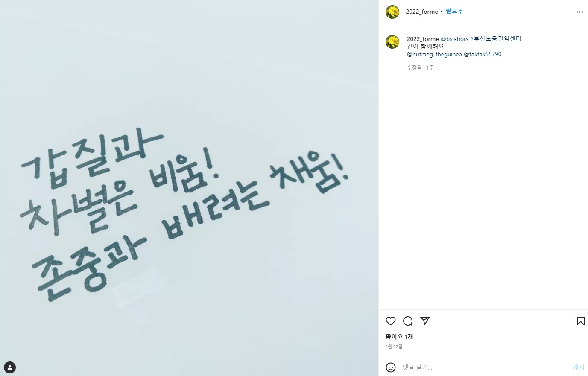
Task: Open comments via the speech bubble icon
Action: pos(408,321)
